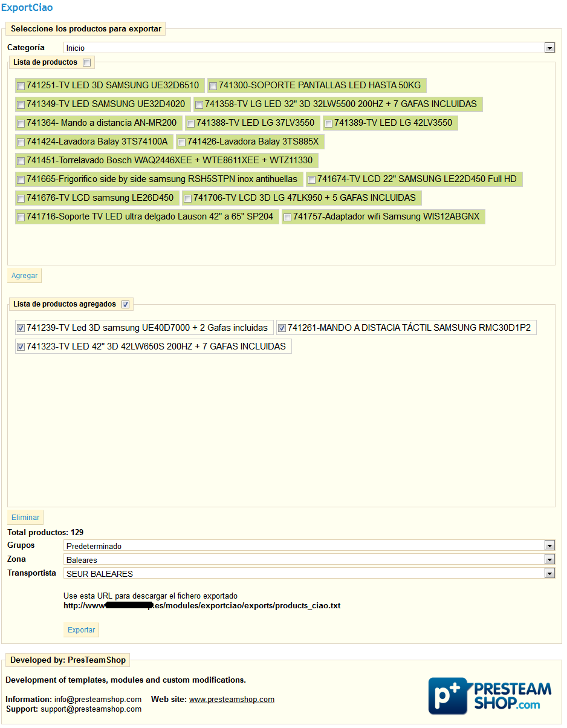Toggle select-all checkbox beside Lista de productos
Image resolution: width=567 pixels, height=728 pixels.
point(86,62)
